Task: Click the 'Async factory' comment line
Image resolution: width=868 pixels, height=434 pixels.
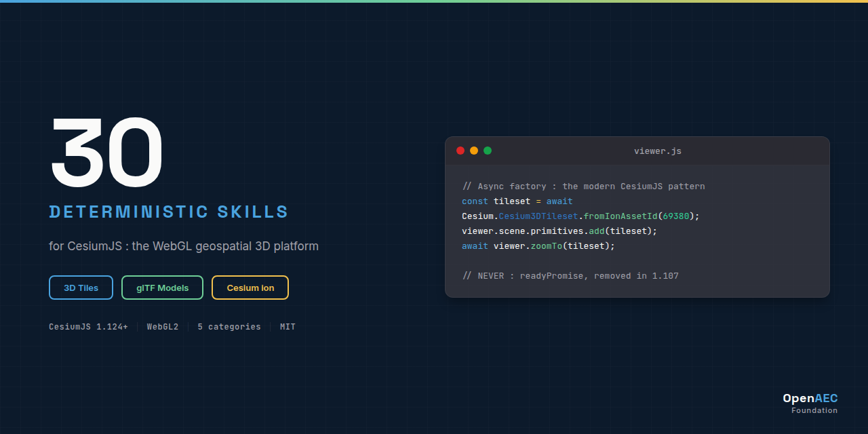Action: (584, 186)
